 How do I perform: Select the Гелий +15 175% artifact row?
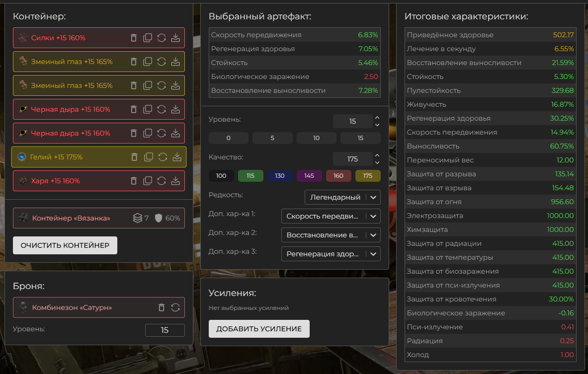pyautogui.click(x=70, y=157)
